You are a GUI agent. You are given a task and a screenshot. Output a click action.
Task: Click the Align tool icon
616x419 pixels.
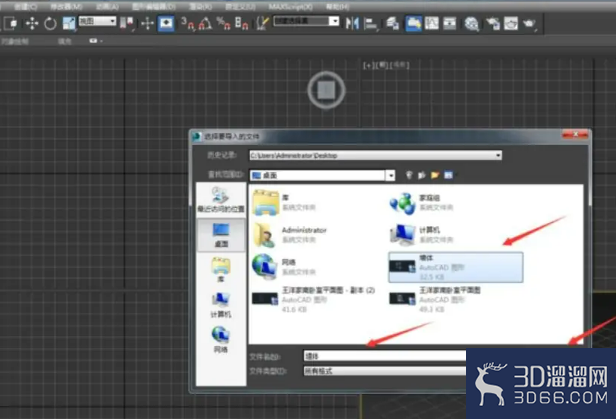click(x=370, y=24)
